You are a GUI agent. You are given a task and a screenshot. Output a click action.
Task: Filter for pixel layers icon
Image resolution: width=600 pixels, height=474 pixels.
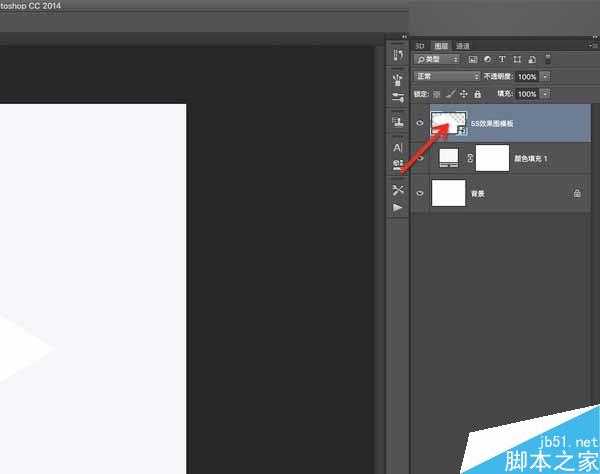tap(473, 59)
